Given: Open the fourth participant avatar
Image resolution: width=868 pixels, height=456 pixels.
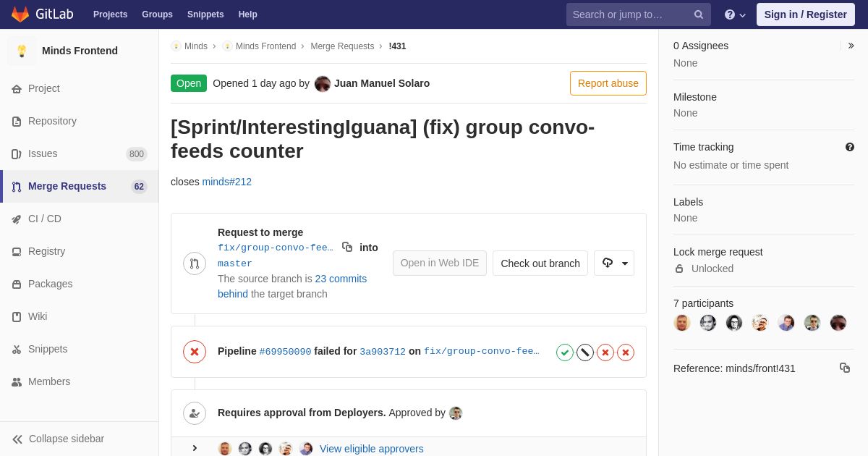Looking at the screenshot, I should 760,323.
